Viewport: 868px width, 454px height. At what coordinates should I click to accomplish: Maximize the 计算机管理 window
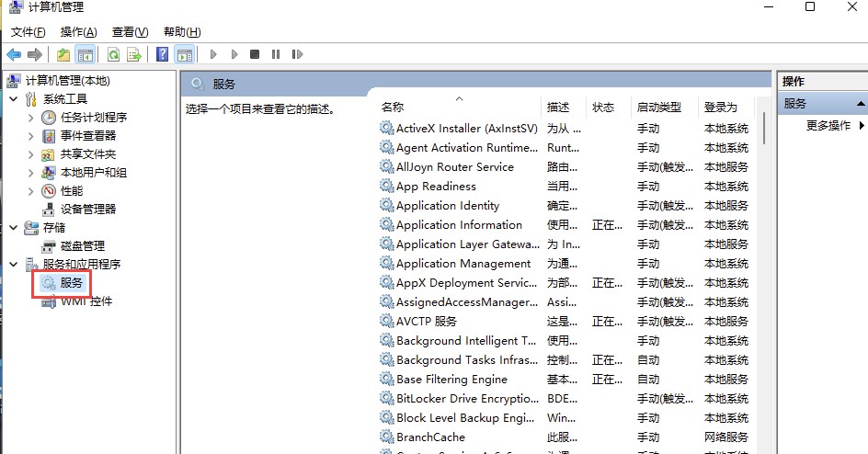(810, 6)
